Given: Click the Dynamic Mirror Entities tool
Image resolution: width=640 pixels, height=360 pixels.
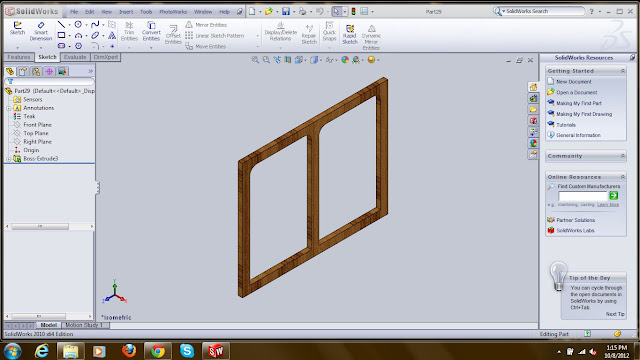Looking at the screenshot, I should click(x=371, y=37).
